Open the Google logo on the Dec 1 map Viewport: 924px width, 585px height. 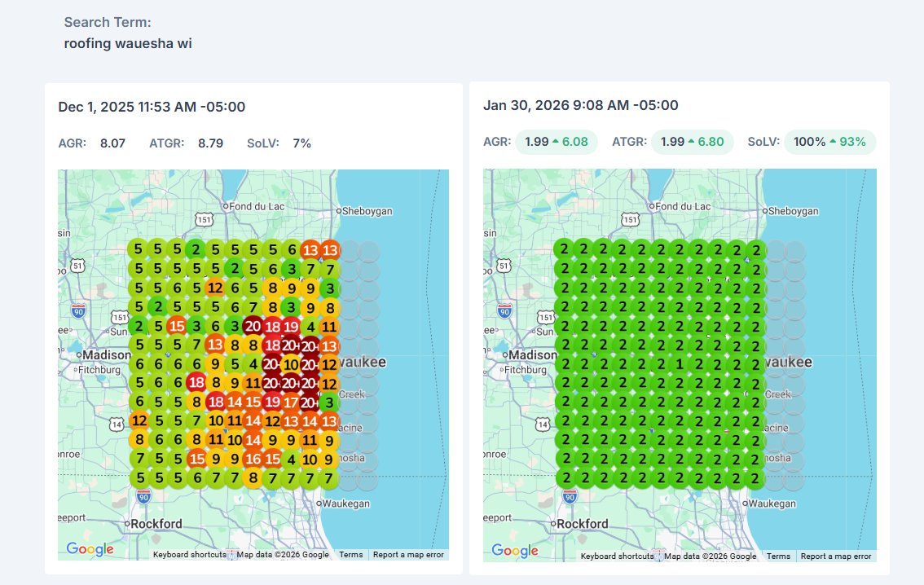click(90, 549)
